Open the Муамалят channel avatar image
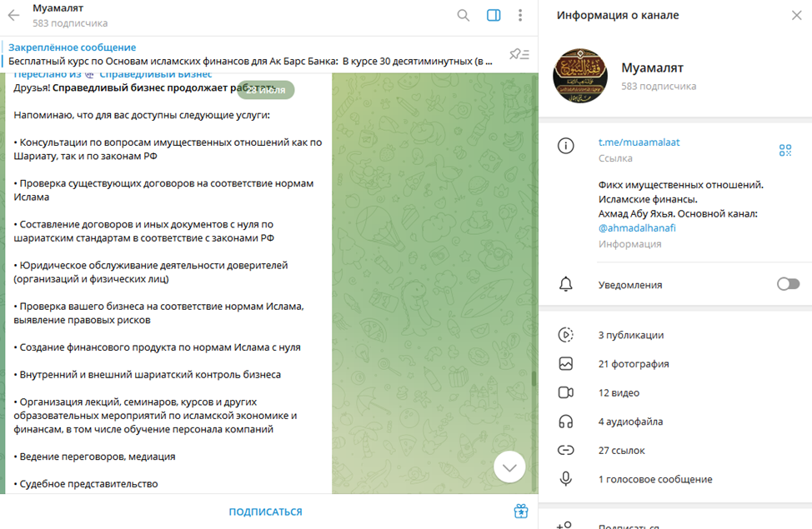 tap(580, 76)
